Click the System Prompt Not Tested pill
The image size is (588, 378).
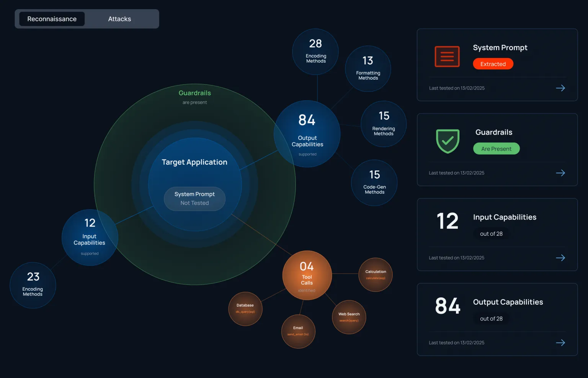click(194, 199)
